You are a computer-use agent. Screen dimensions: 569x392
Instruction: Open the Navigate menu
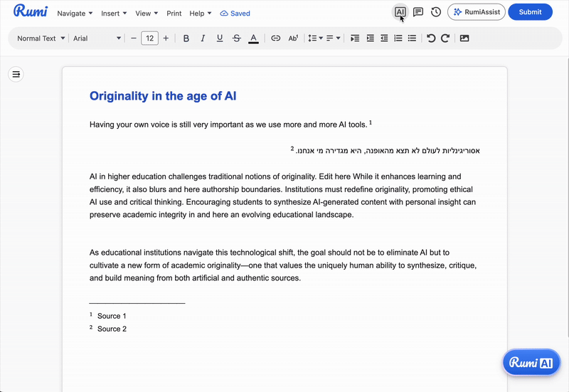[75, 14]
